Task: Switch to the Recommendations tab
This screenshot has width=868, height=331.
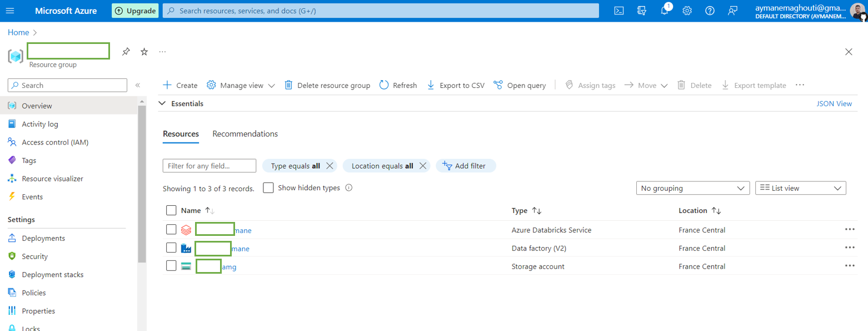Action: click(245, 134)
